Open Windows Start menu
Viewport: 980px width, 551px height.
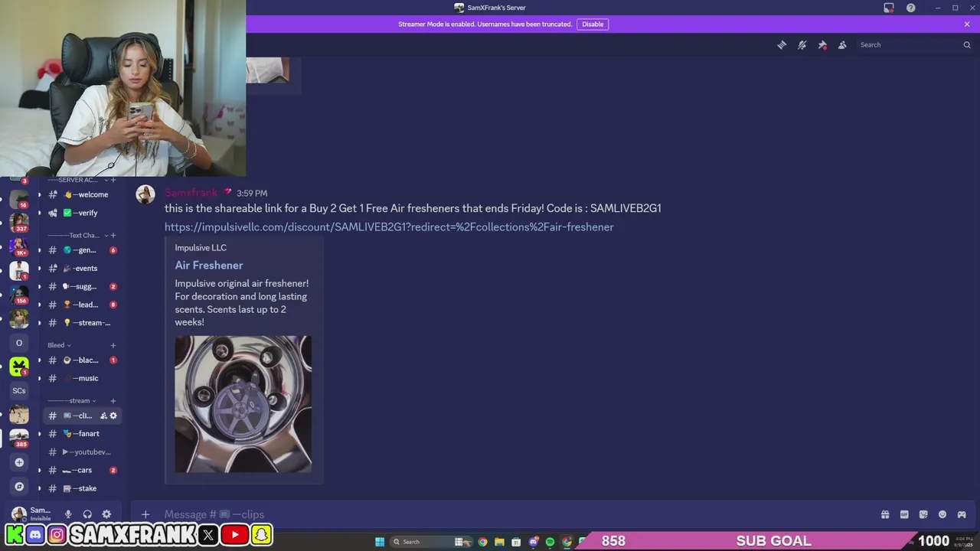tap(380, 542)
